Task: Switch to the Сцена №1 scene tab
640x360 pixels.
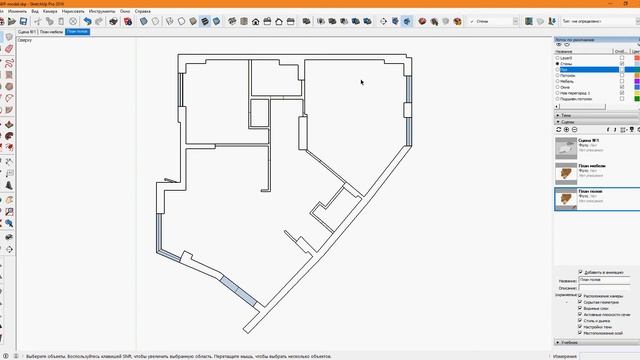Action: click(x=27, y=32)
